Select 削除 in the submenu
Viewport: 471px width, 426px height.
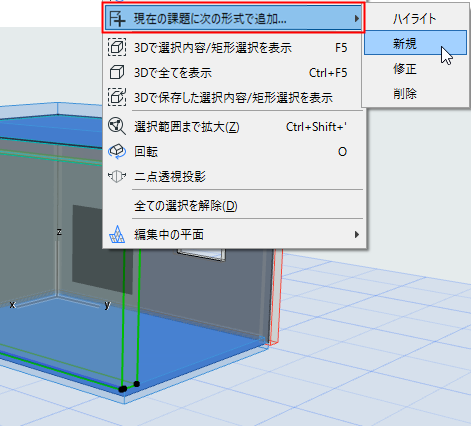pos(415,94)
